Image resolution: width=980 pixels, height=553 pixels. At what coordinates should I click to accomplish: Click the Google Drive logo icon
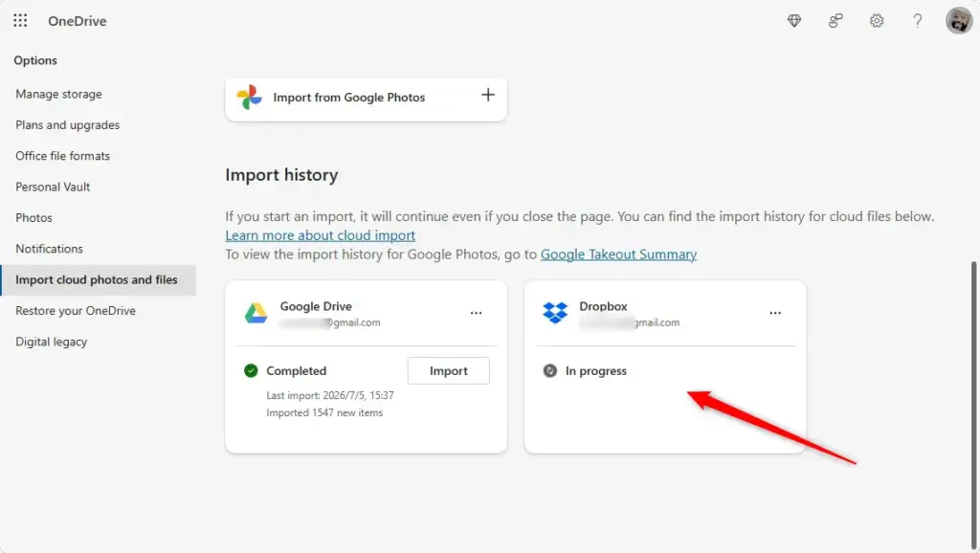[256, 313]
